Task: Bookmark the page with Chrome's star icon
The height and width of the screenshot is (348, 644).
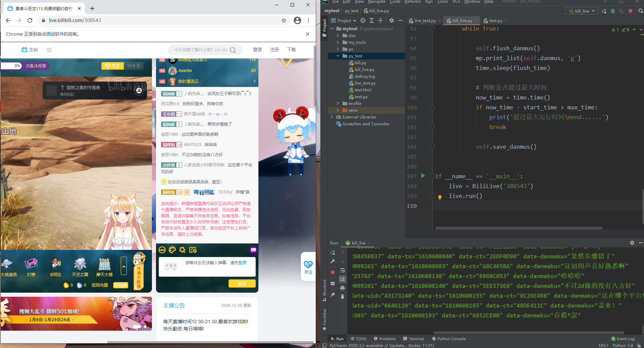Action: pos(284,20)
